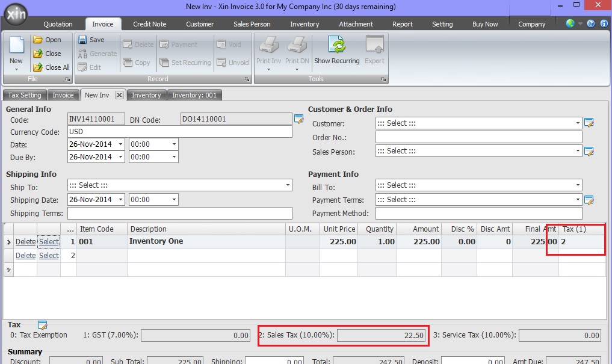Click the Quantity column header
This screenshot has width=612, height=364.
point(377,229)
